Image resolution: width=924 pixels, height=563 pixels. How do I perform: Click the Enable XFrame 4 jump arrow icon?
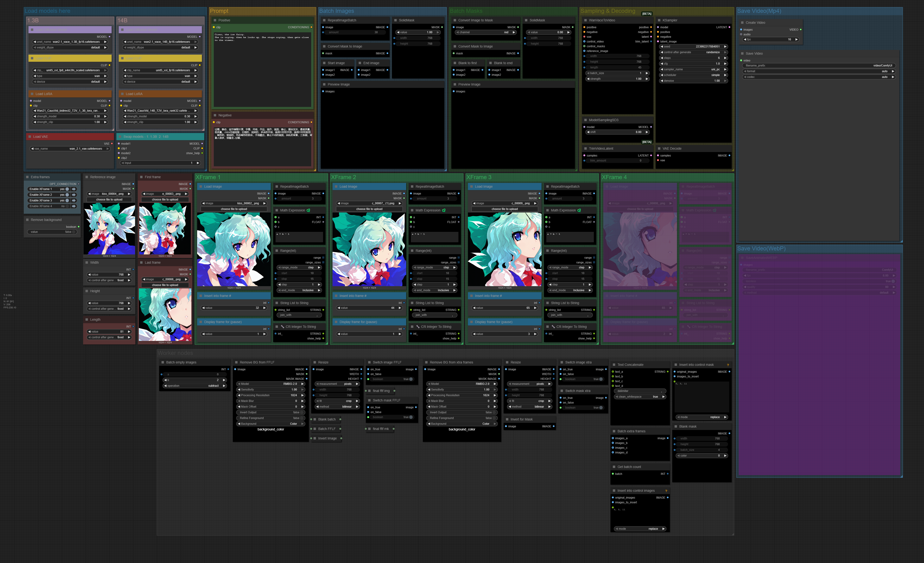[x=74, y=206]
